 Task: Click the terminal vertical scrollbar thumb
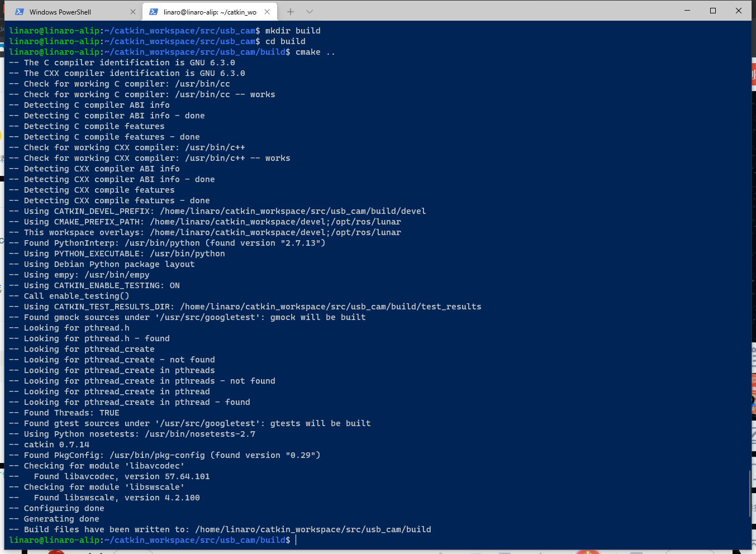(x=749, y=493)
